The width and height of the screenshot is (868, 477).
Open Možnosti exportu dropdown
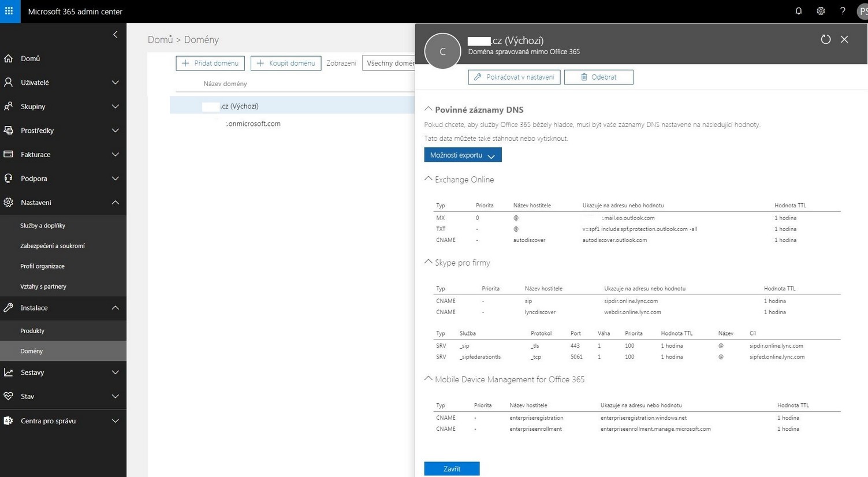pos(463,155)
